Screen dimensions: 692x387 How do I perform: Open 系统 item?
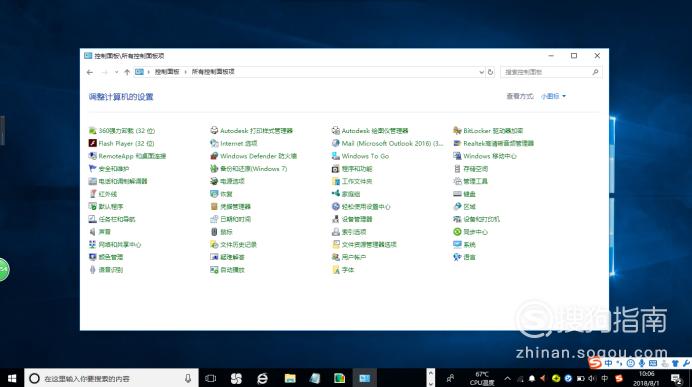(464, 244)
